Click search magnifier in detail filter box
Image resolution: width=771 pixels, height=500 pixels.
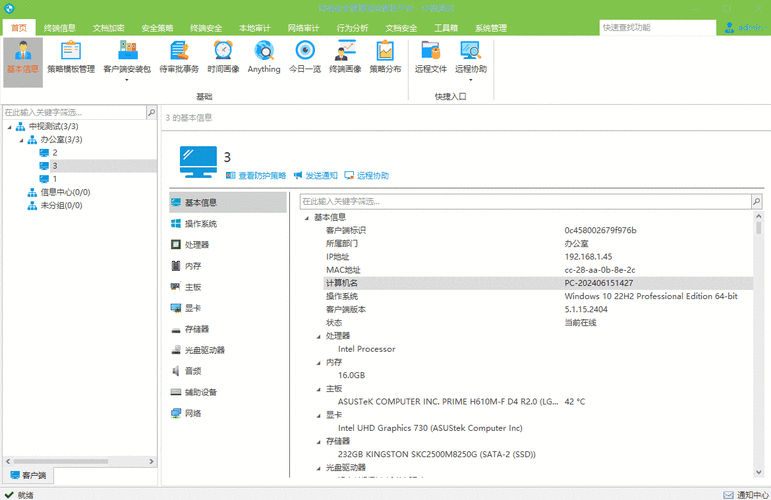(756, 201)
